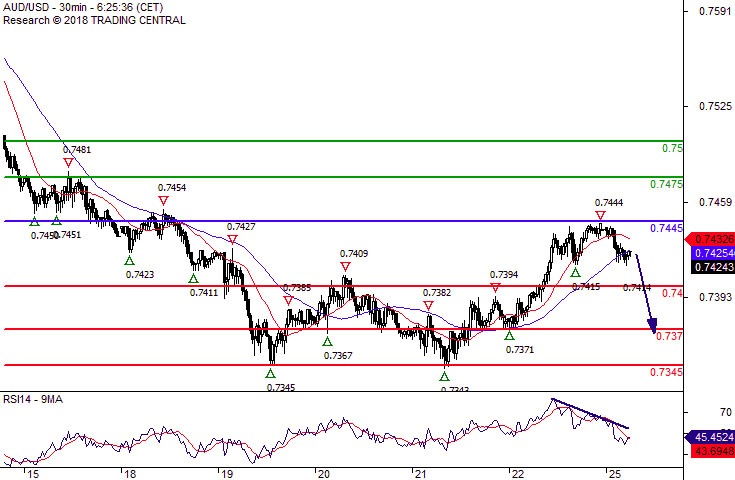Click the date label 15 on time axis

[x=32, y=474]
